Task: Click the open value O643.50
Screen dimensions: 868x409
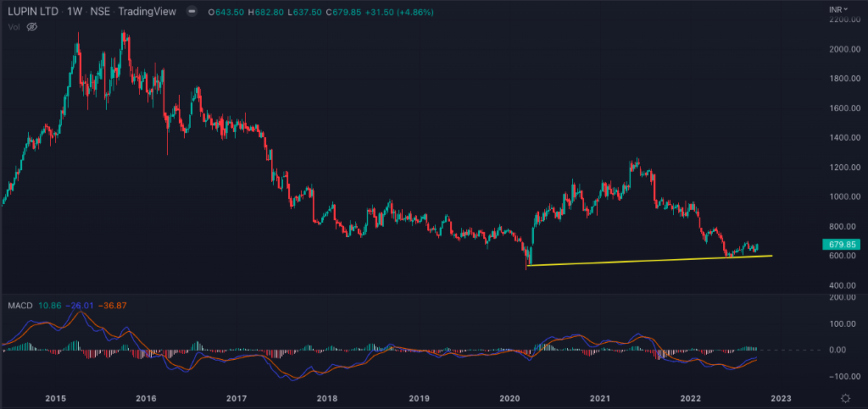Action: click(225, 12)
